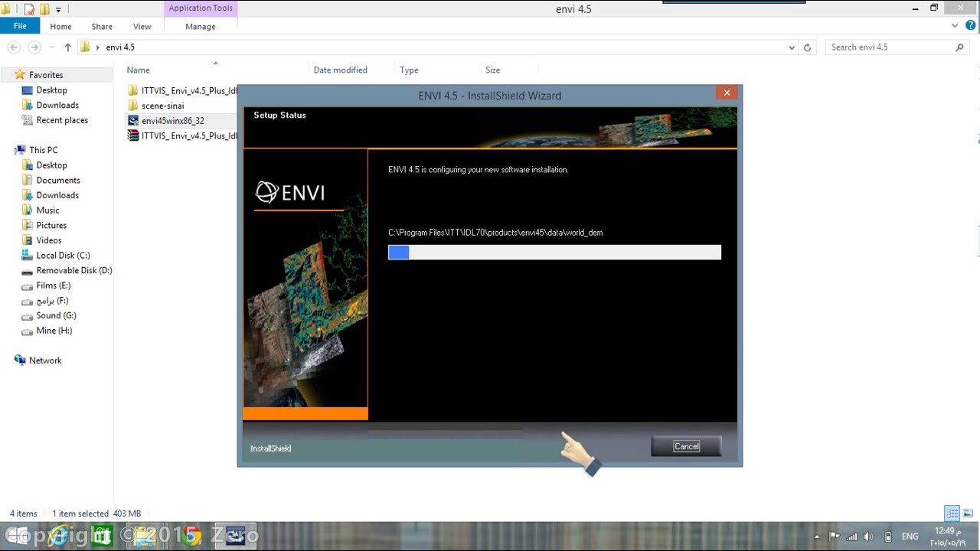Open Downloads under This PC
Viewport: 980px width, 551px height.
[x=57, y=195]
